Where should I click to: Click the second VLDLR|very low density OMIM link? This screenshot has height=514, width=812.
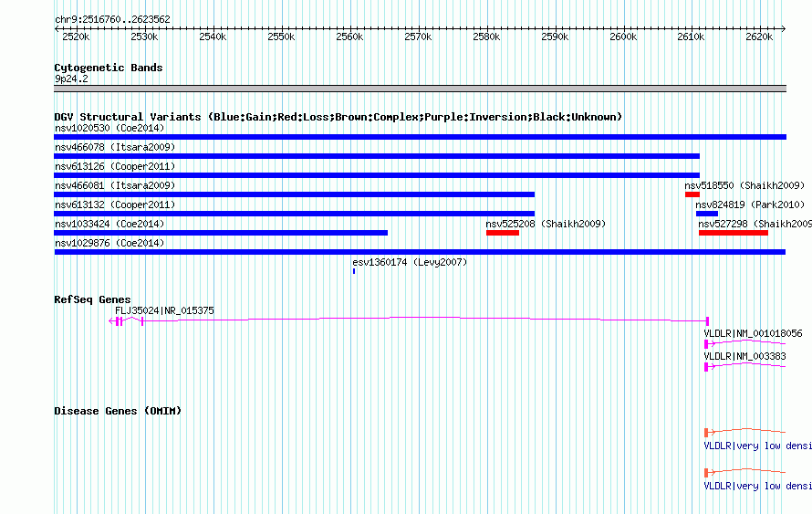click(757, 486)
